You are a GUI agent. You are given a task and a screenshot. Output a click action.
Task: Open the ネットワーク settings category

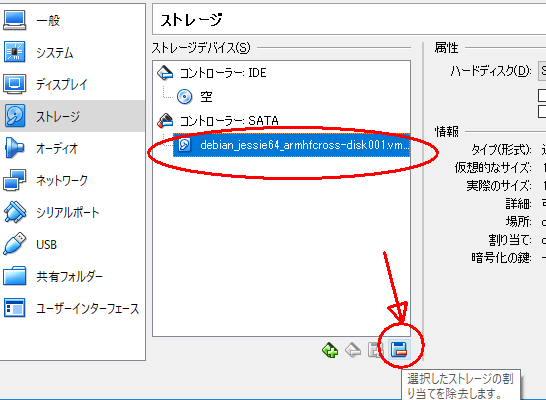pos(72,180)
